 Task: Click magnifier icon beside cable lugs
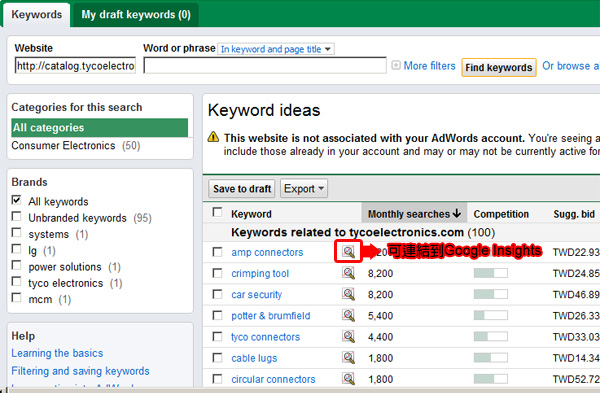pos(348,357)
